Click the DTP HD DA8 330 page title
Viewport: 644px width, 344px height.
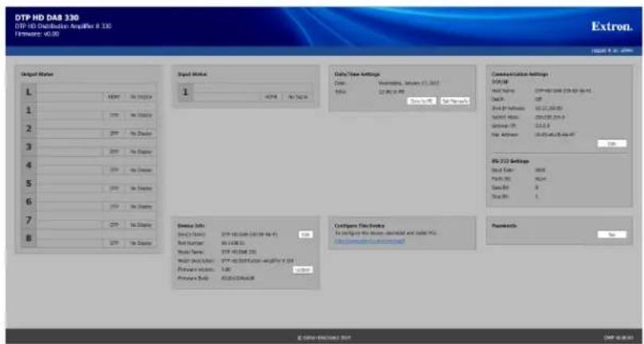(47, 18)
